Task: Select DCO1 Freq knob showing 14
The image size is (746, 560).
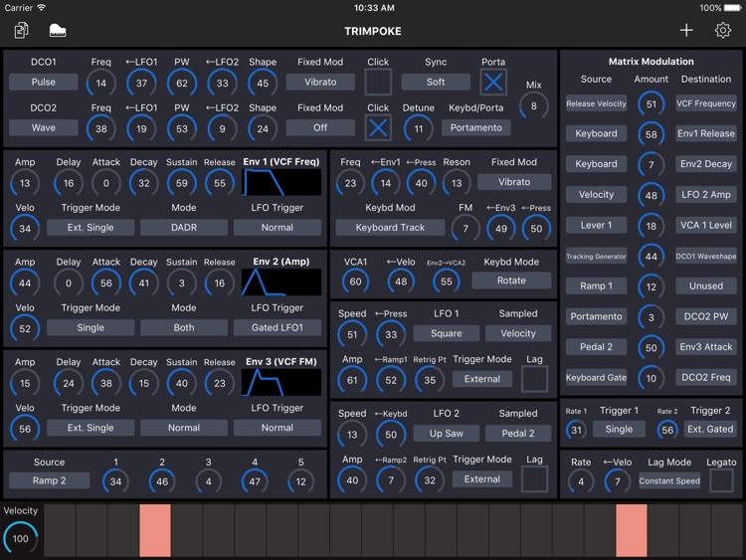Action: [100, 84]
